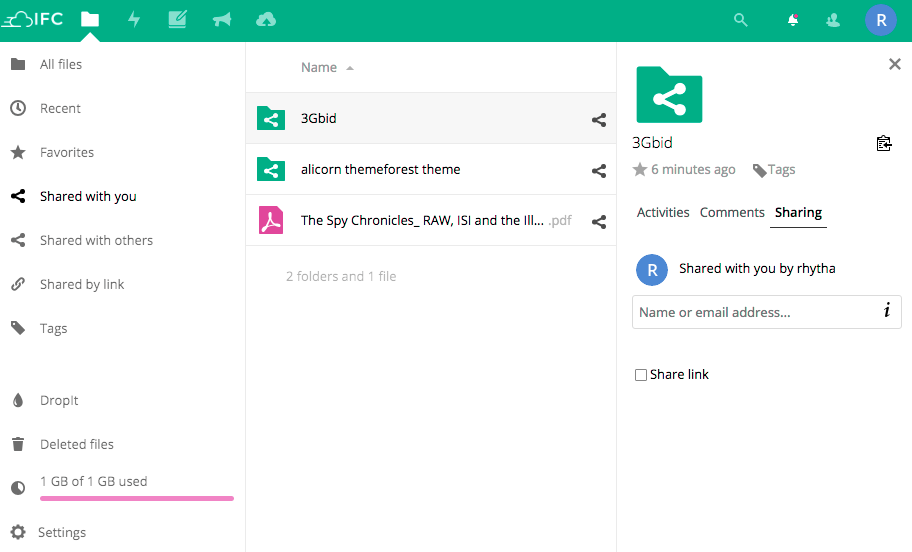Open the Contacts menu icon
The image size is (912, 552).
832,19
